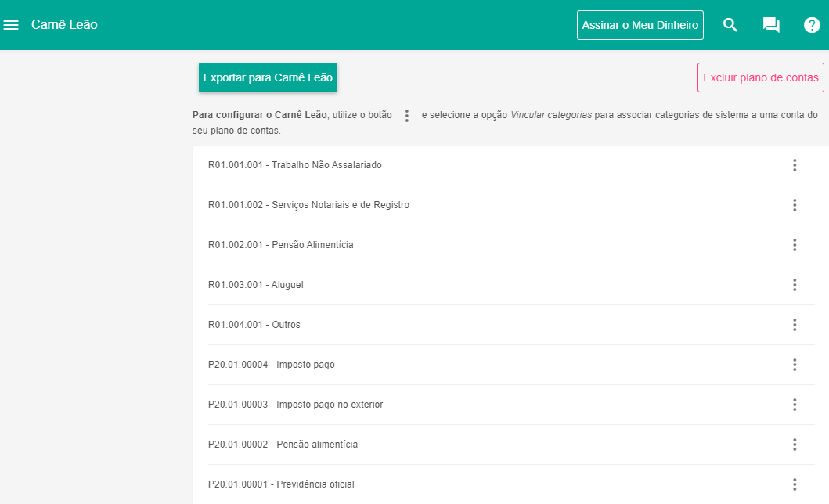Open options menu for Serviços Notariais row
829x504 pixels.
click(x=795, y=205)
